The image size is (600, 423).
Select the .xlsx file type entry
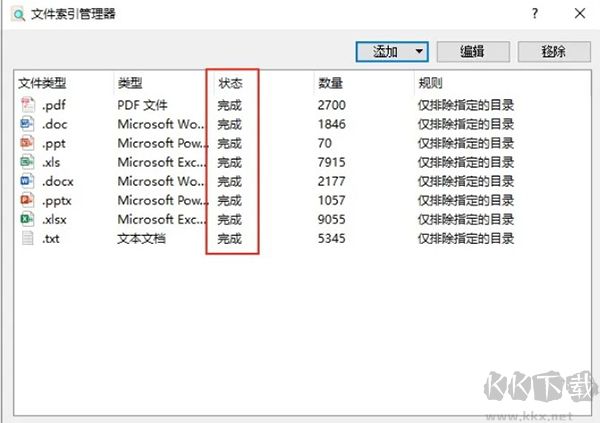point(54,219)
